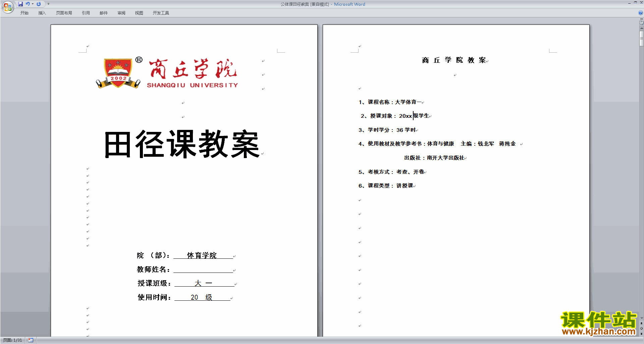Click the Shangqiu University logo image
Image resolution: width=644 pixels, height=344 pixels.
(x=167, y=73)
